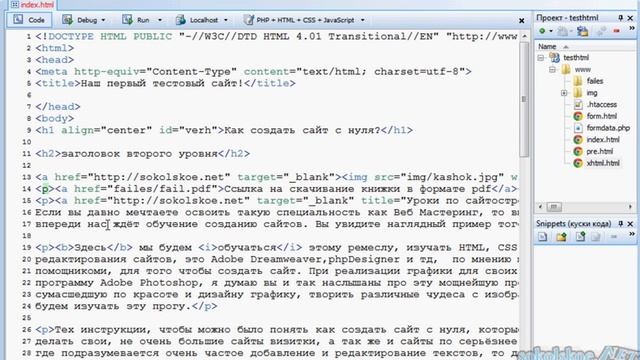Click the <h2> tag on line 11
640x360 pixels.
click(x=48, y=154)
